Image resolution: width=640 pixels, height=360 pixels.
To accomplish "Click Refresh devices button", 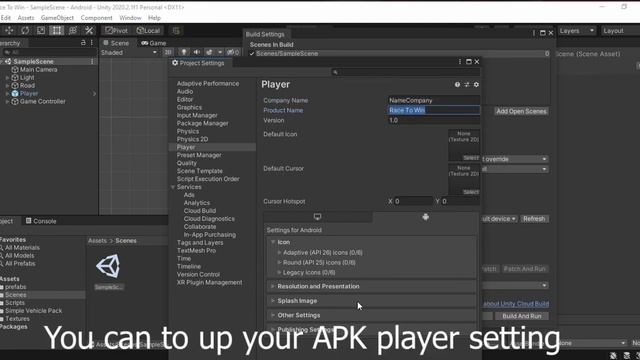I will 534,219.
